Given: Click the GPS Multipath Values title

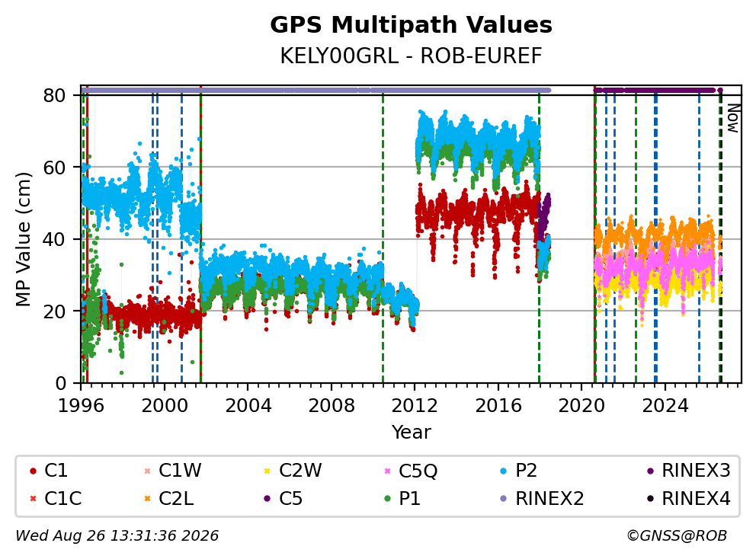Looking at the screenshot, I should (x=411, y=25).
